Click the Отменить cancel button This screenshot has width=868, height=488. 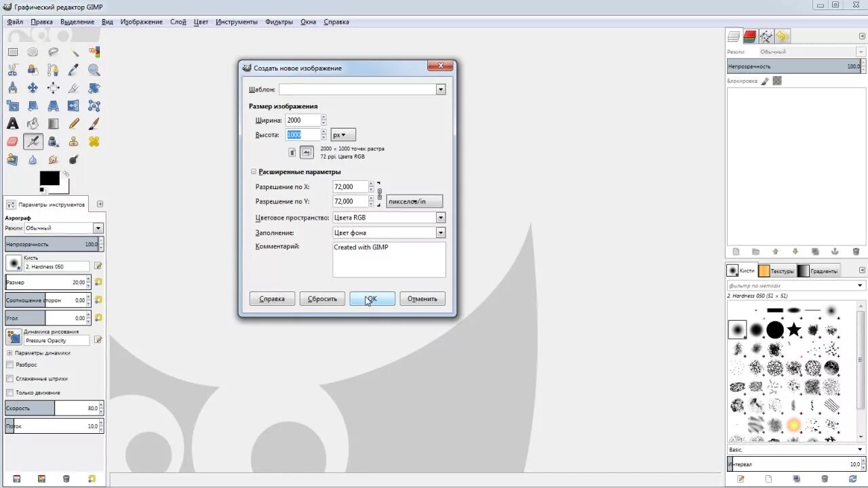point(422,299)
